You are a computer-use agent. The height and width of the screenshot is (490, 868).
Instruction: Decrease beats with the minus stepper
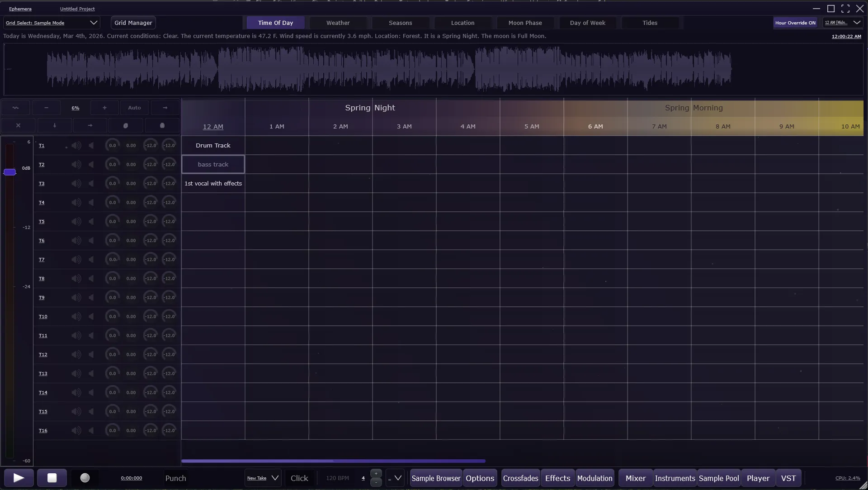[376, 482]
